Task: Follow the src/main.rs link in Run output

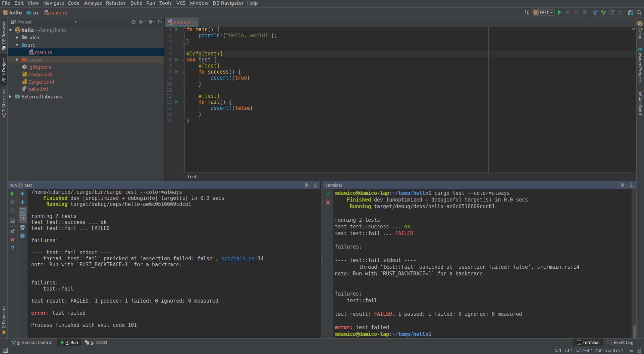Action: (x=238, y=259)
